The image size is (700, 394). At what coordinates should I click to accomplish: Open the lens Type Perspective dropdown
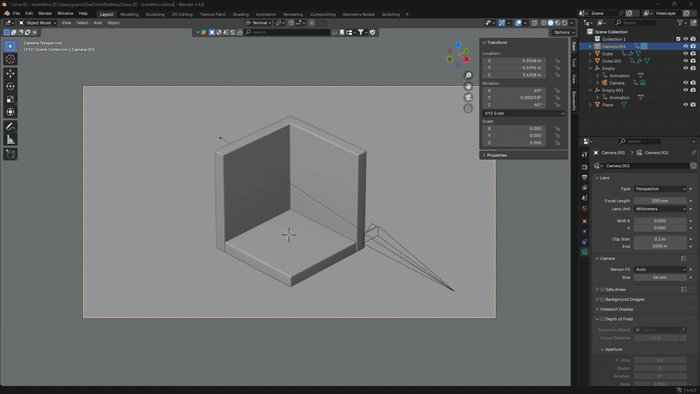coord(660,189)
